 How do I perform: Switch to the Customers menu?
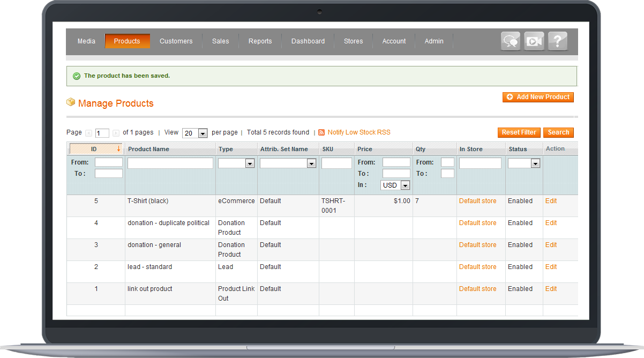(176, 41)
